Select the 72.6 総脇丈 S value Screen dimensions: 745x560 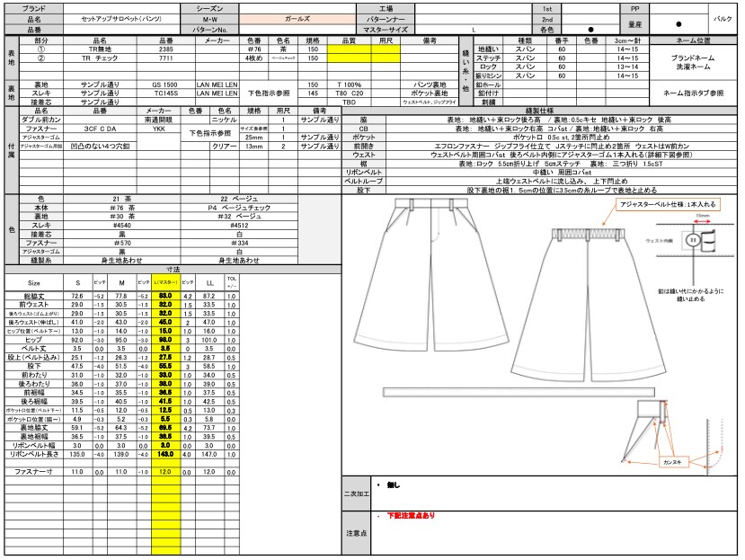click(x=77, y=296)
